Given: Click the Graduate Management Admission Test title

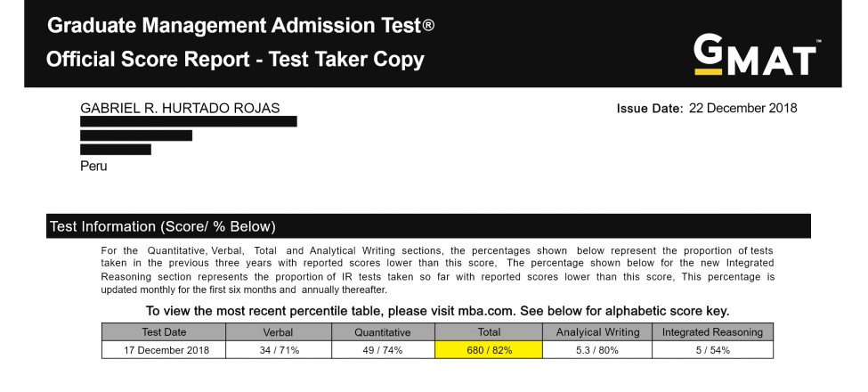Looking at the screenshot, I should (240, 26).
